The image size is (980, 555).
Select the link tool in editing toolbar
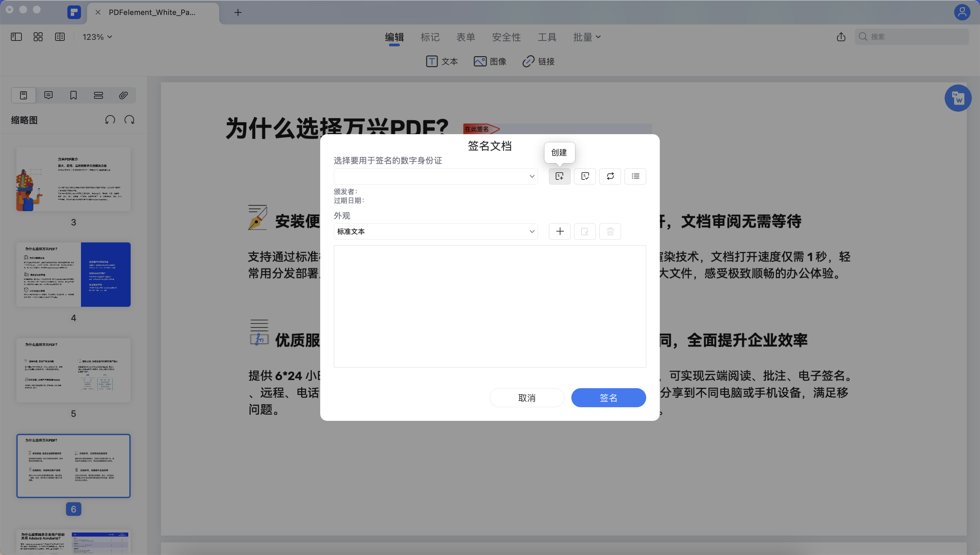click(538, 61)
